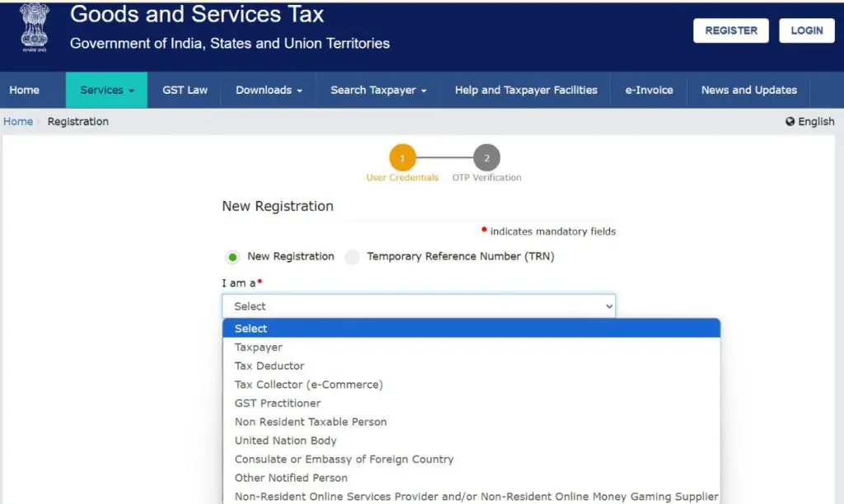Follow the Home breadcrumb link
The width and height of the screenshot is (844, 504).
pos(18,122)
